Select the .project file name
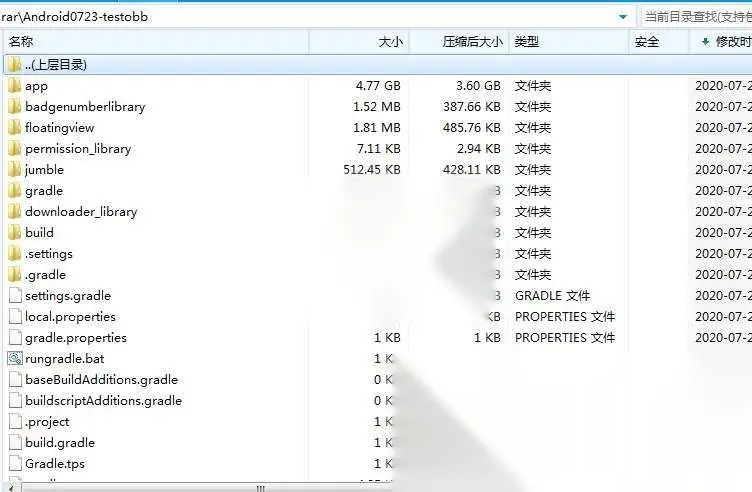752x492 pixels. (47, 422)
